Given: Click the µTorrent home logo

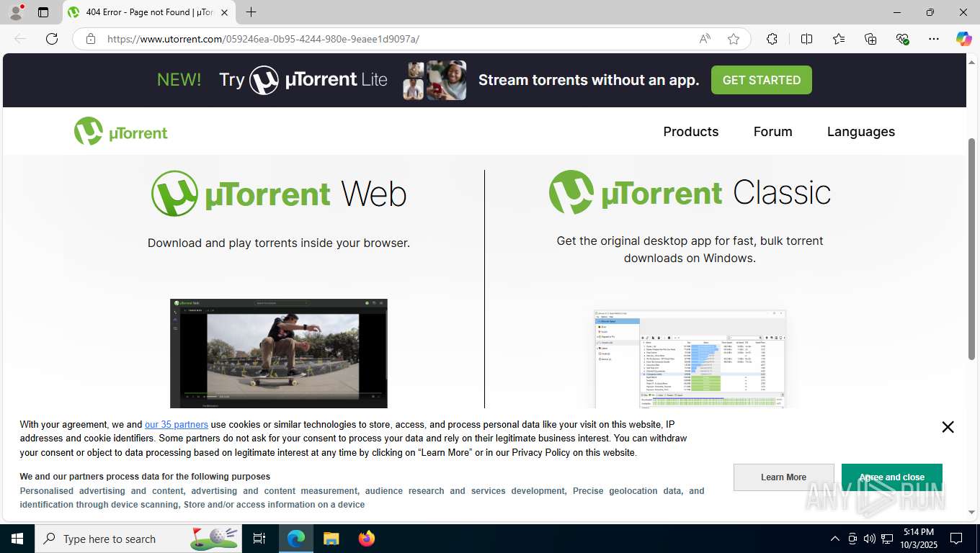Looking at the screenshot, I should click(120, 131).
